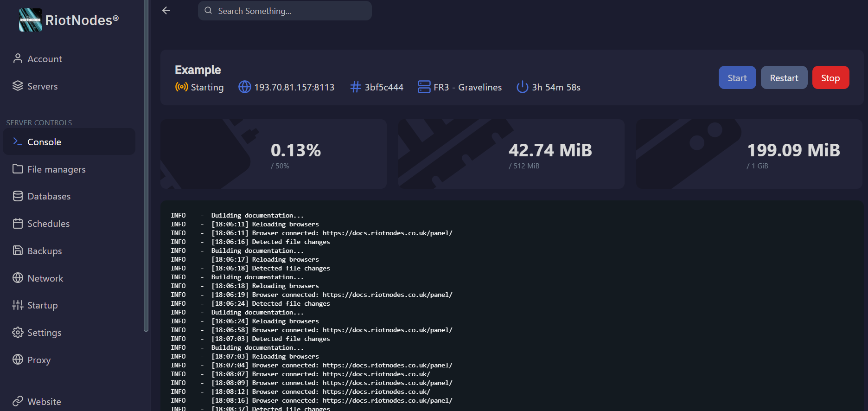Click the Search Something input field

(x=292, y=11)
